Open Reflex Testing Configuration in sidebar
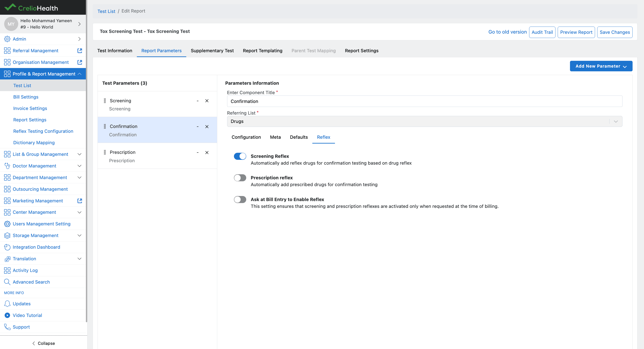The width and height of the screenshot is (644, 349). [x=43, y=131]
